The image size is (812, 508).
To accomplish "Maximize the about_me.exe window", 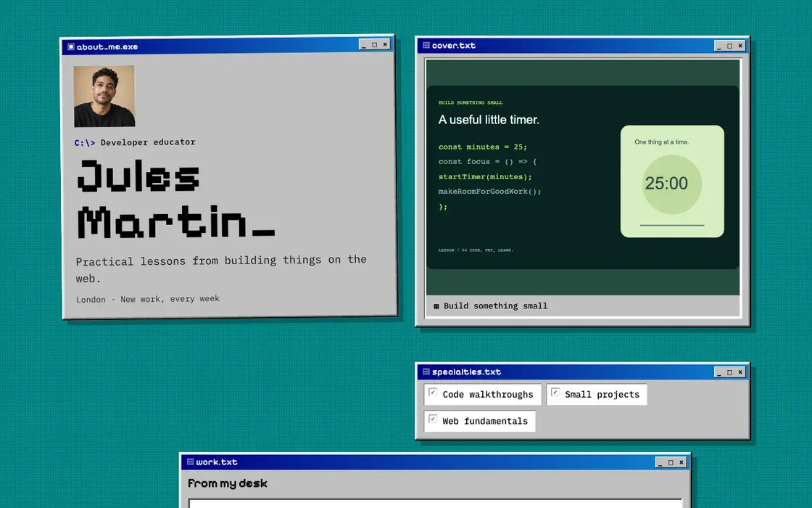I will point(374,45).
